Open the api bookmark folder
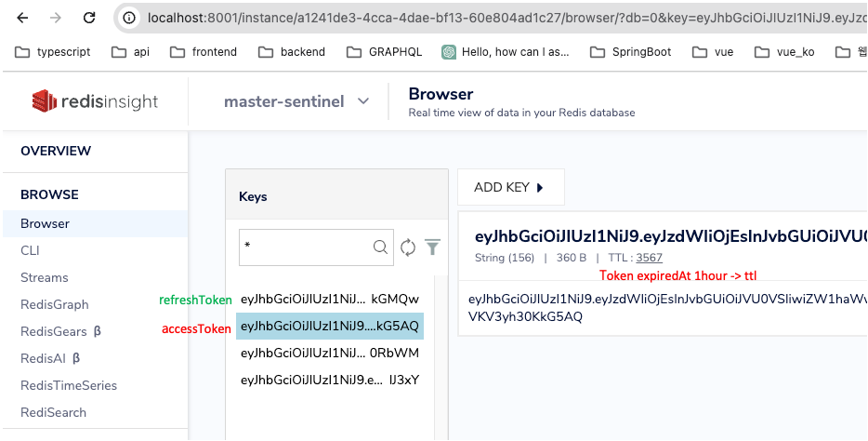This screenshot has height=441, width=868. 131,52
